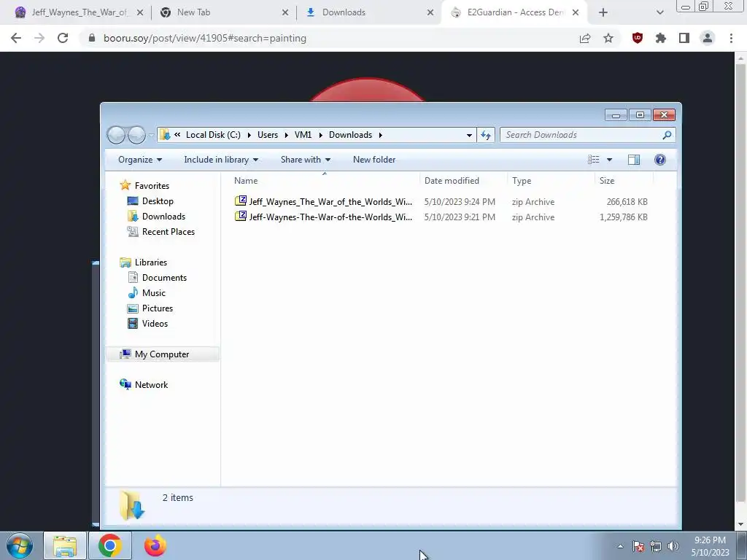Open the Share with menu

306,160
